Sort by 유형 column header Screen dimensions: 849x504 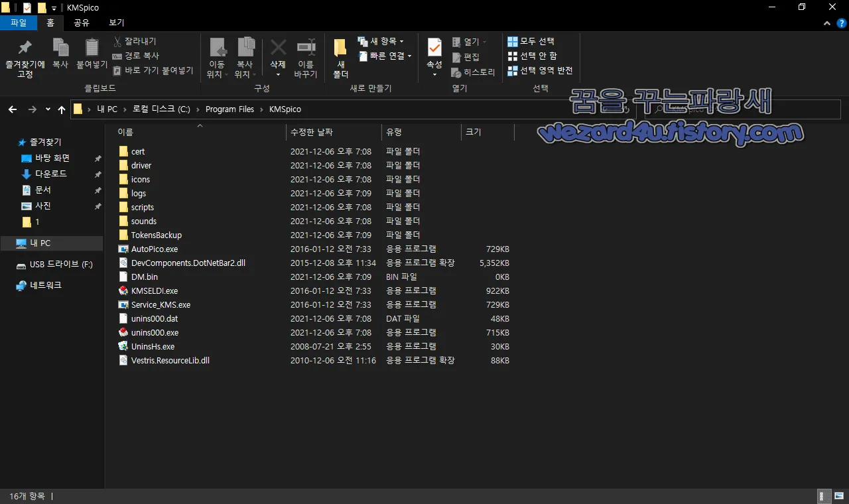[393, 132]
